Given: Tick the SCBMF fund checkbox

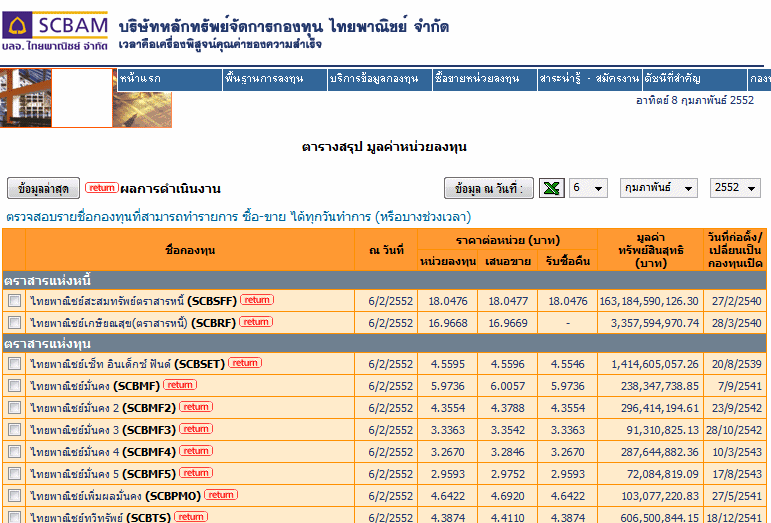Looking at the screenshot, I should point(14,386).
